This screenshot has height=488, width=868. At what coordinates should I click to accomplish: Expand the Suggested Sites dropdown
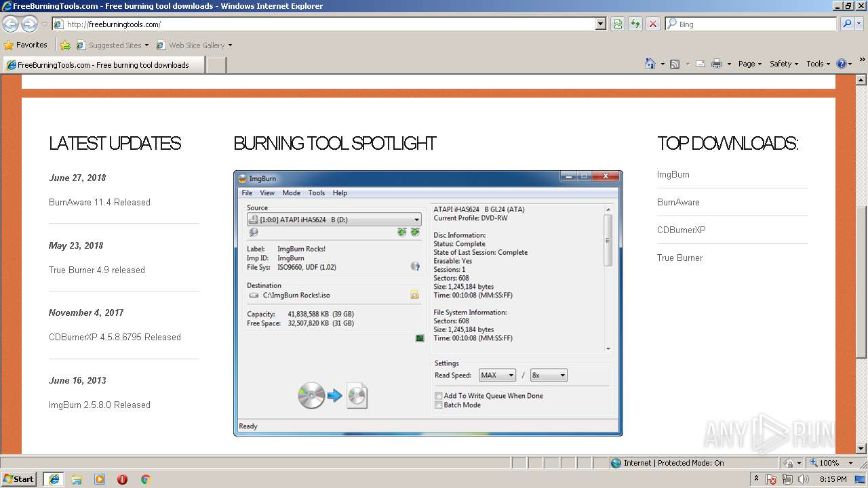(x=146, y=45)
